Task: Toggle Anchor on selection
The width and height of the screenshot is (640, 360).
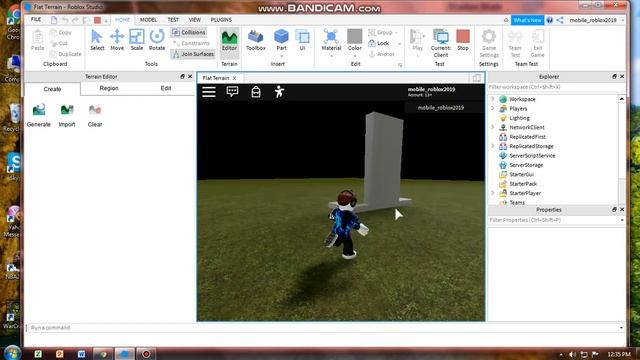Action: (381, 54)
